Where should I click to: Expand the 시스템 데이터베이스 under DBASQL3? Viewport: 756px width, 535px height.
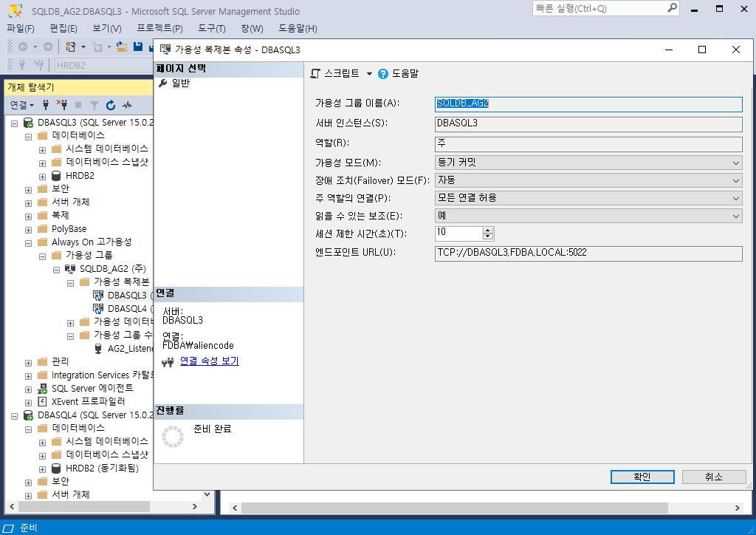(x=42, y=150)
